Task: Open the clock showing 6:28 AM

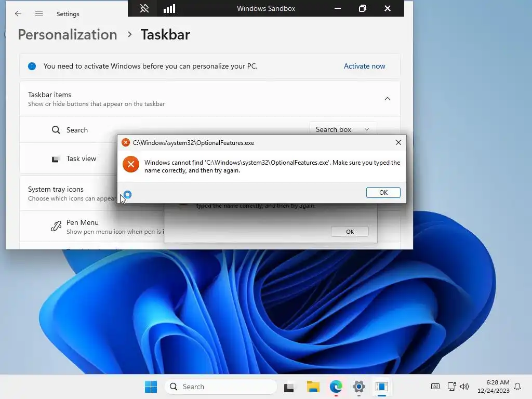Action: (494, 387)
